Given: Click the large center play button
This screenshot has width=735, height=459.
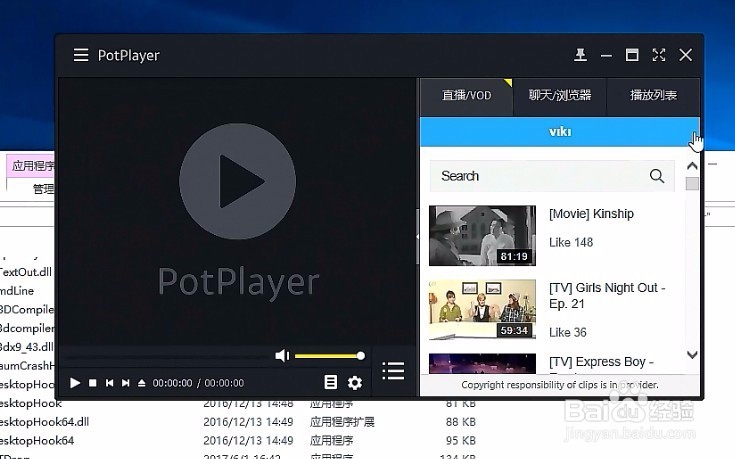Looking at the screenshot, I should 238,181.
